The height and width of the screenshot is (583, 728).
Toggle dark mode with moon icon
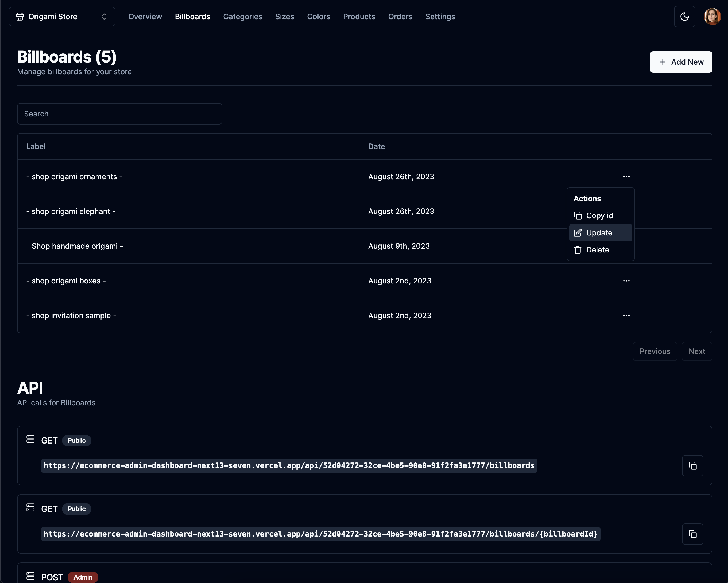click(x=684, y=17)
